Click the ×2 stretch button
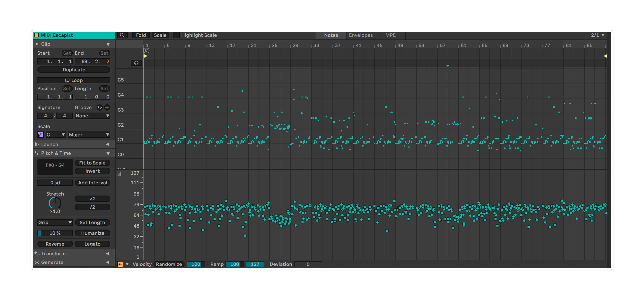The width and height of the screenshot is (644, 301). [93, 199]
